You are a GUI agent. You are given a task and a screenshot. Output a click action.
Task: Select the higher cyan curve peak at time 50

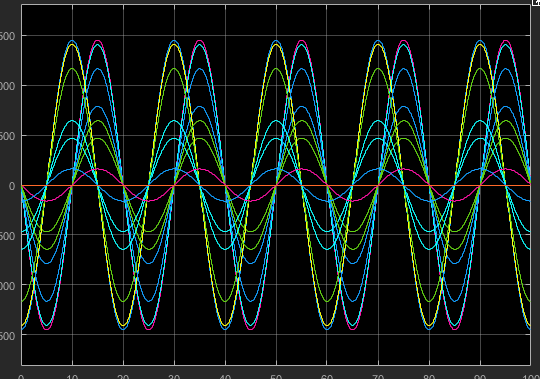pos(276,121)
